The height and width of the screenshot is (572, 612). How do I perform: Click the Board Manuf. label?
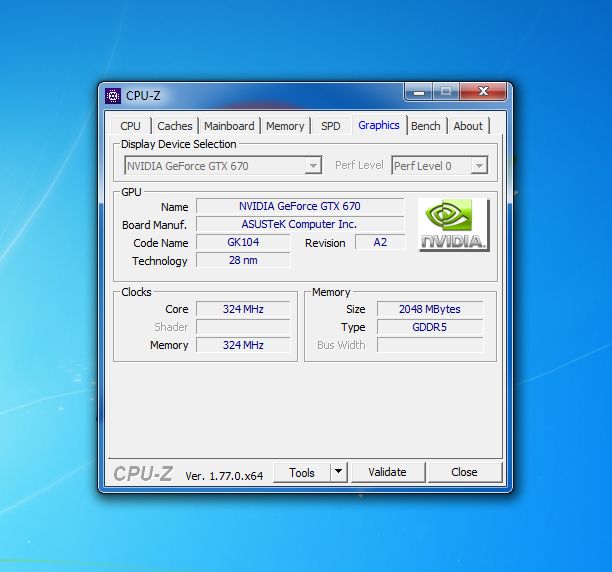pos(154,225)
